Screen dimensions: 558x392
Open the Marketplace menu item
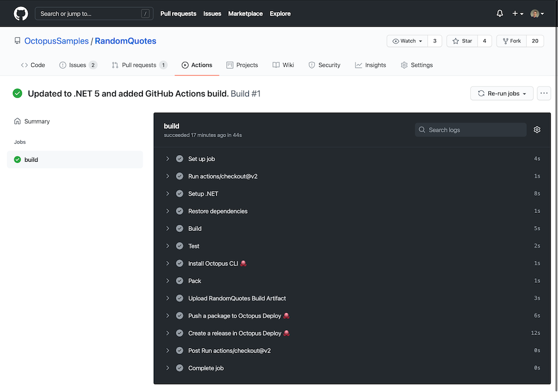click(x=245, y=13)
